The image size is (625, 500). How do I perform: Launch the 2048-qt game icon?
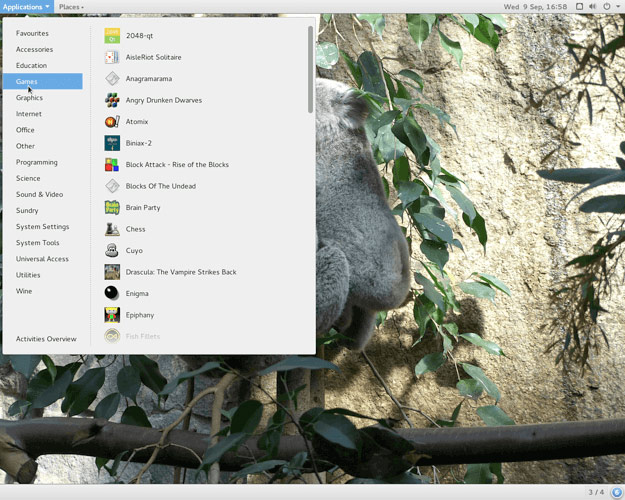[112, 36]
